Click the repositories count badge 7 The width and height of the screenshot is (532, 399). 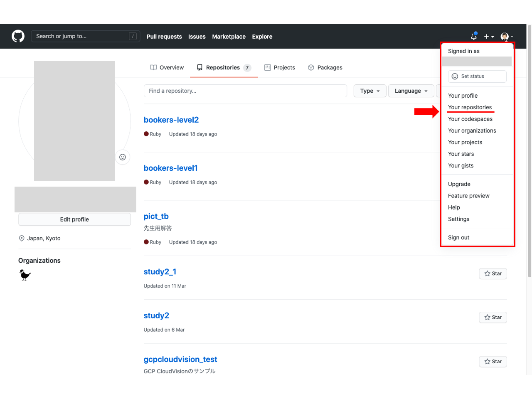click(247, 68)
